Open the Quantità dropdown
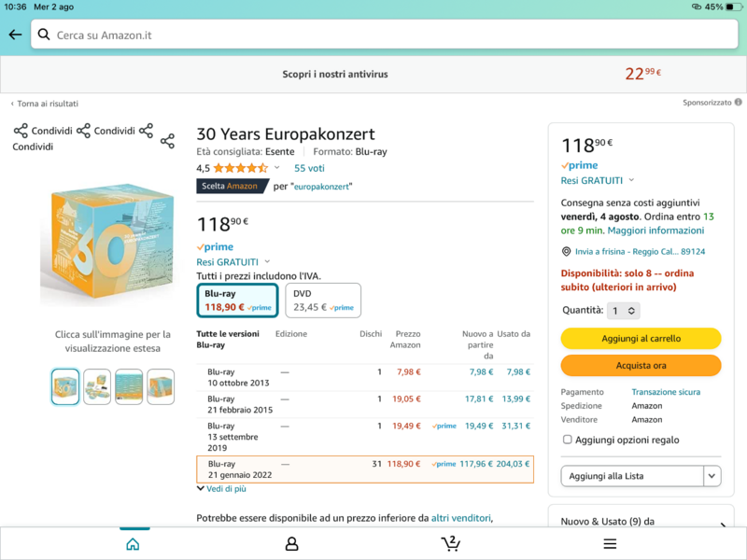 point(624,311)
